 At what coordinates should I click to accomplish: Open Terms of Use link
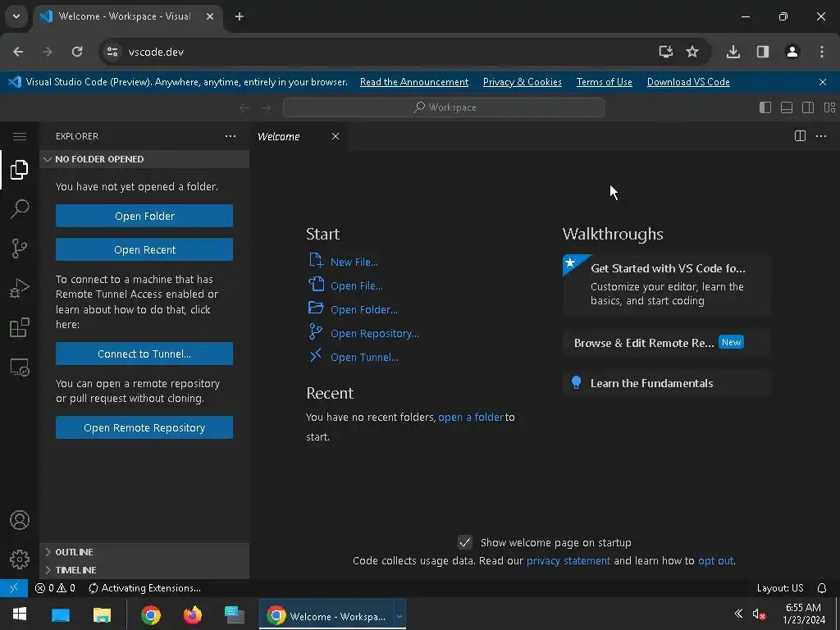tap(605, 82)
